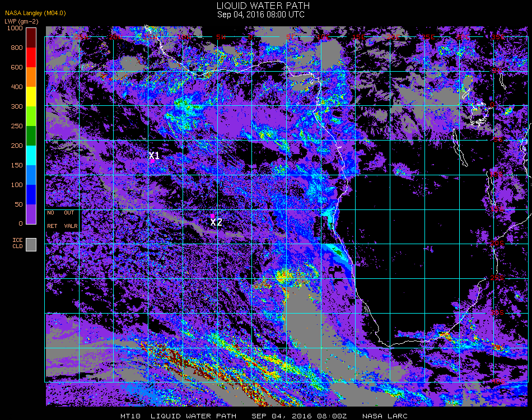The image size is (532, 420).
Task: Click the 20E longitude label
Action: coord(393,37)
